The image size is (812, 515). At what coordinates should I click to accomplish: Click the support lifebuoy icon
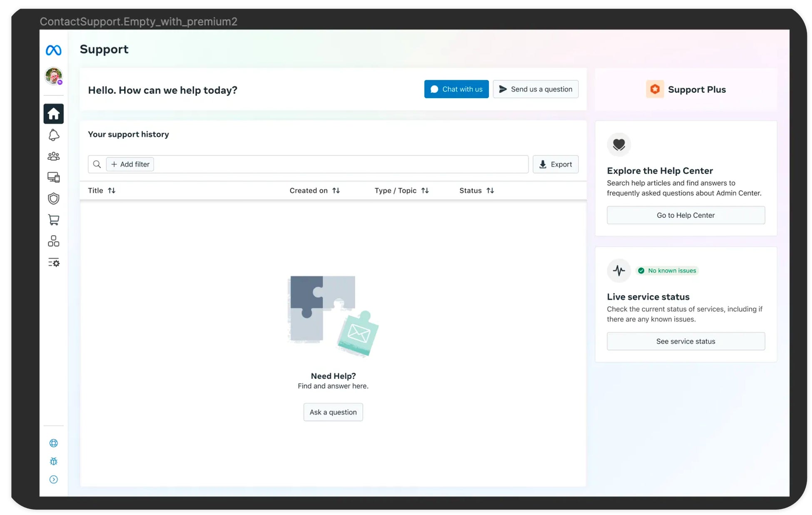coord(53,443)
